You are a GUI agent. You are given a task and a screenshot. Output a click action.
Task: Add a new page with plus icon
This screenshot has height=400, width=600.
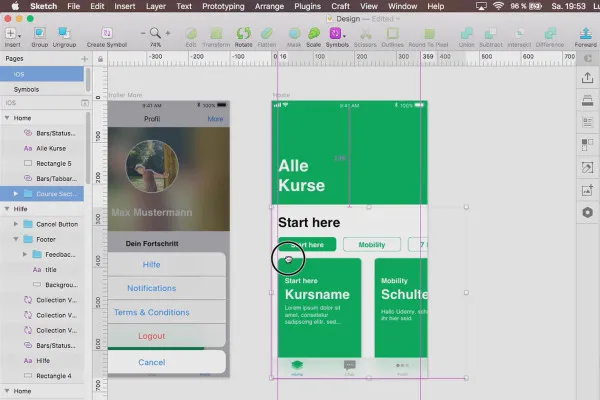(85, 59)
